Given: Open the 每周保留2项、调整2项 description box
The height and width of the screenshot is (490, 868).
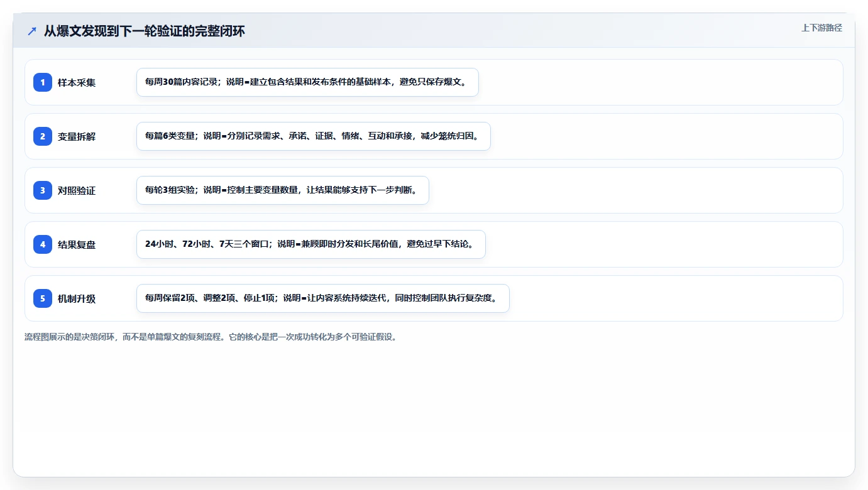Looking at the screenshot, I should [322, 298].
